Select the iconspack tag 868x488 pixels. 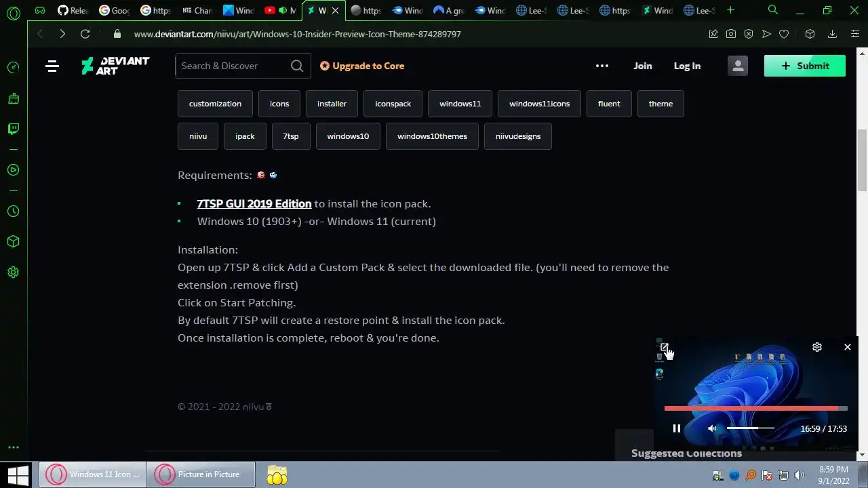pos(393,104)
